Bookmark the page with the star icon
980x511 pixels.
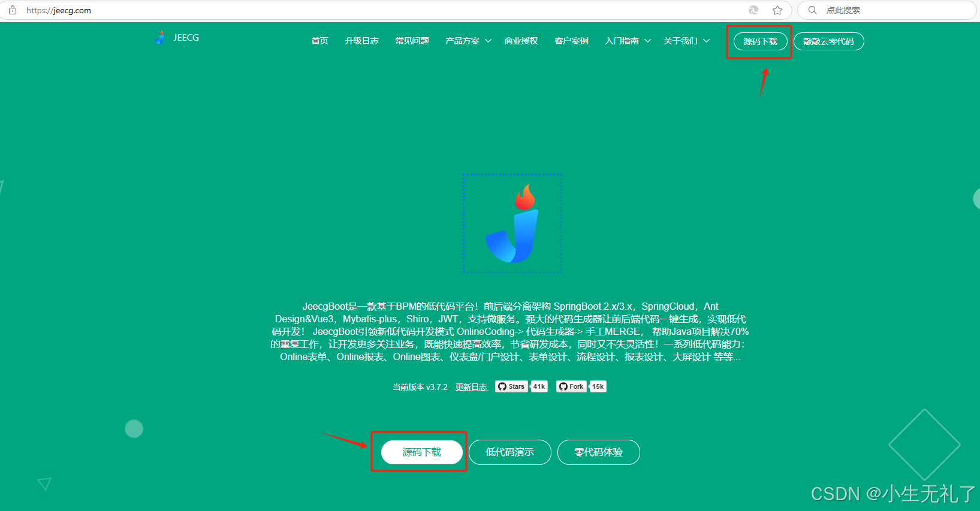point(777,10)
